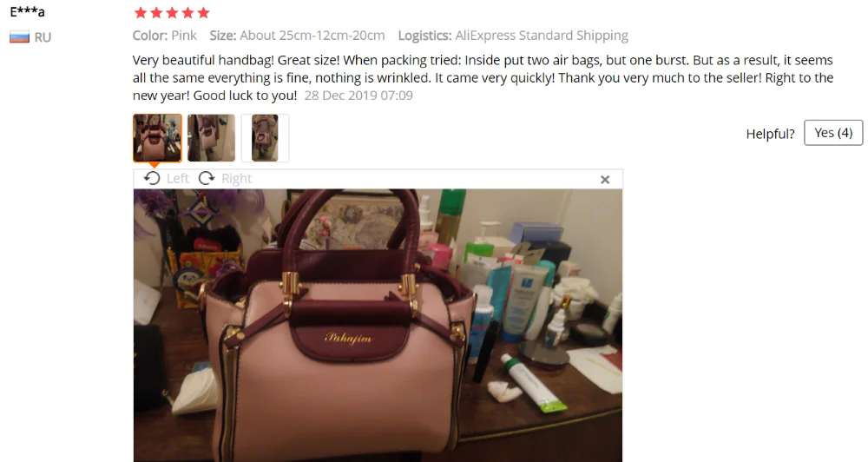Select the first highlighted handbag thumbnail

coord(157,138)
